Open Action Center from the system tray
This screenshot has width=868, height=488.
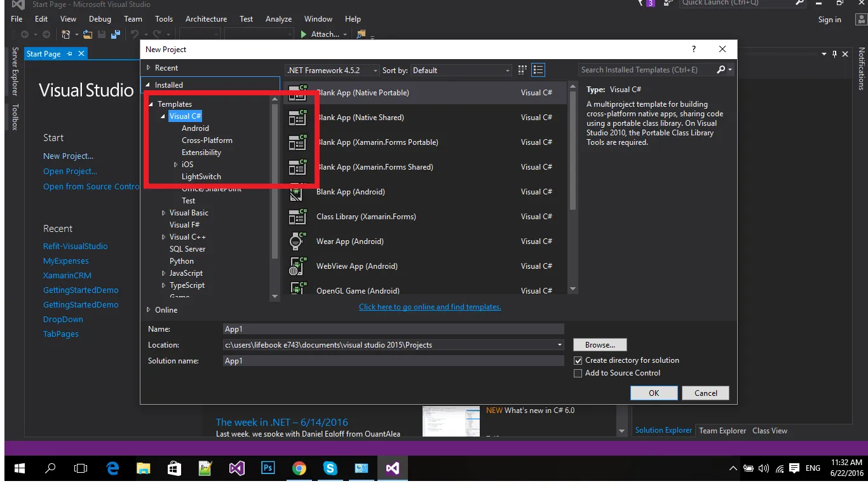click(x=794, y=469)
